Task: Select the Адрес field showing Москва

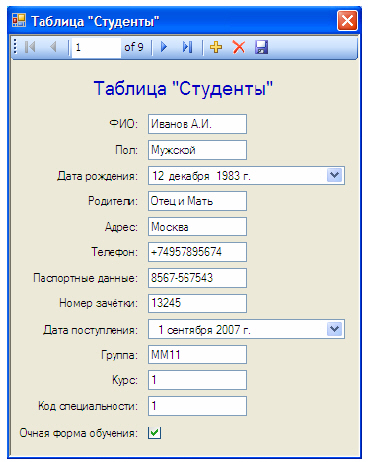Action: 197,227
